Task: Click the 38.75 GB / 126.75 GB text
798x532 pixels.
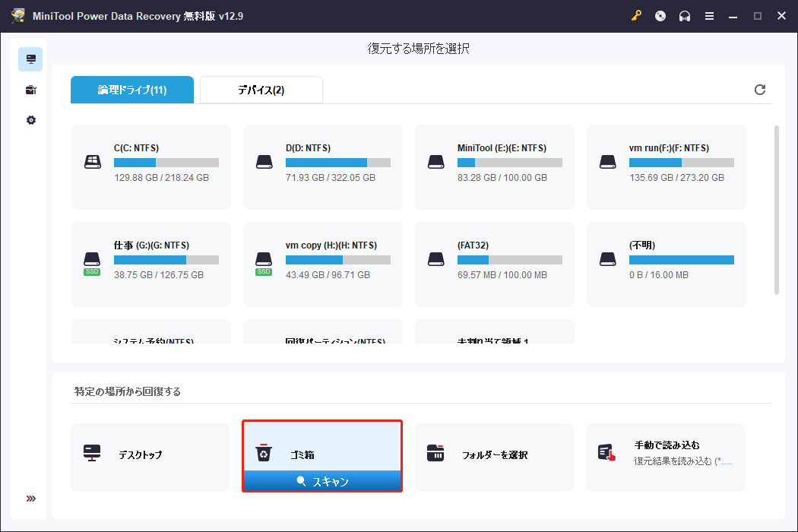Action: (x=159, y=274)
